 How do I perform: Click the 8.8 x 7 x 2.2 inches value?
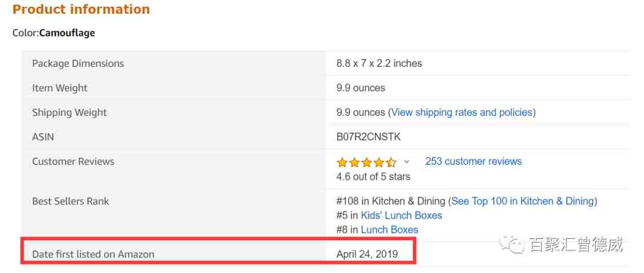pos(379,63)
